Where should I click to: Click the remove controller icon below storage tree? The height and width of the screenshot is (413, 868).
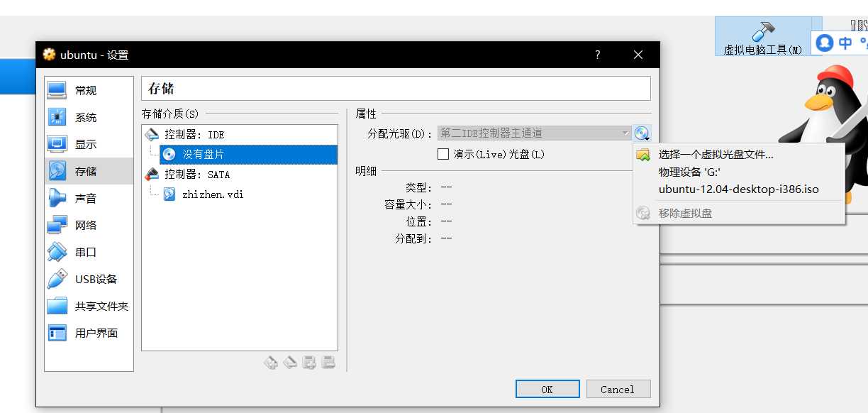pos(289,363)
